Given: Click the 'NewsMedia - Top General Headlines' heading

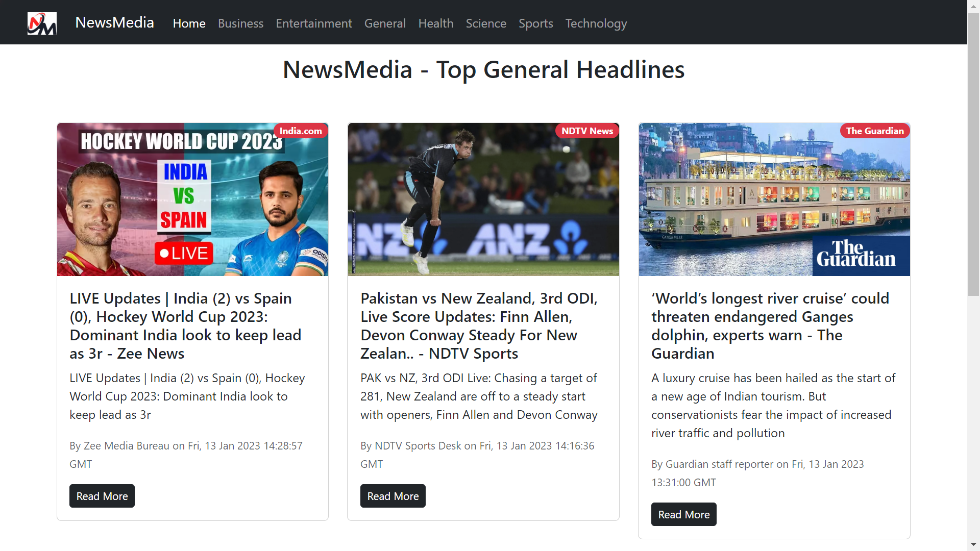Looking at the screenshot, I should (x=483, y=69).
